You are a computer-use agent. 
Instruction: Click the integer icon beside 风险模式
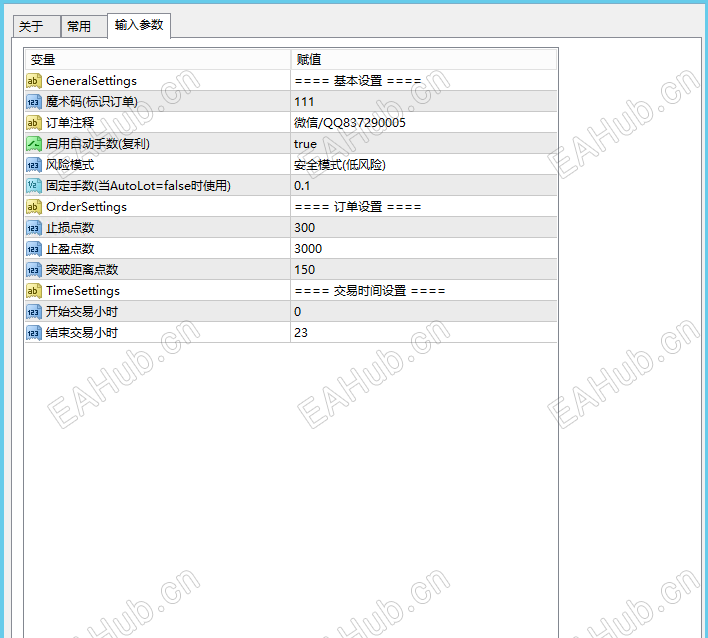(33, 165)
